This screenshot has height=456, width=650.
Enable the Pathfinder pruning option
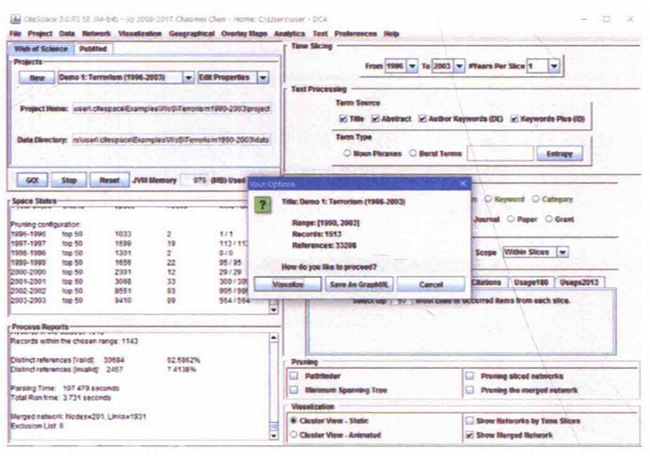point(295,376)
